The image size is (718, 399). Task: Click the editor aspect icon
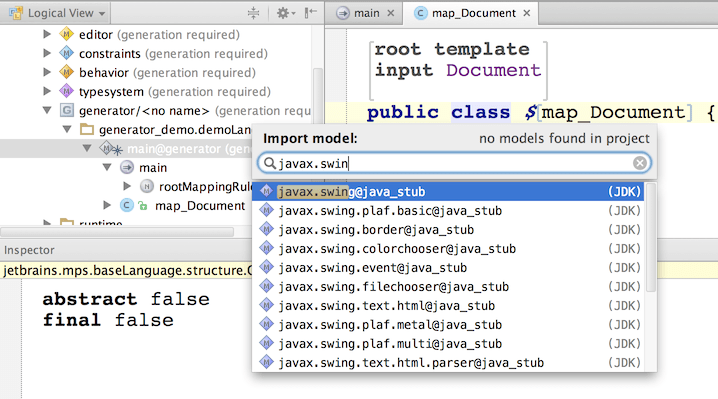tap(66, 34)
